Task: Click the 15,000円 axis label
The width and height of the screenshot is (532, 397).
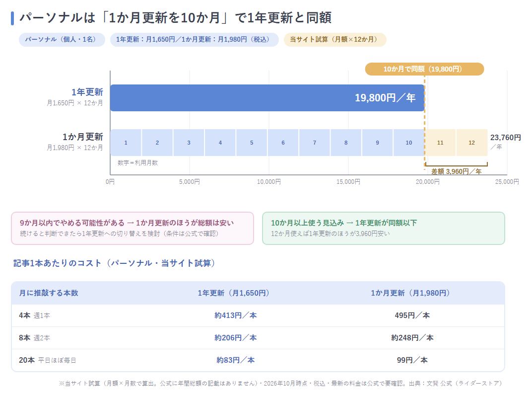Action: coord(348,182)
